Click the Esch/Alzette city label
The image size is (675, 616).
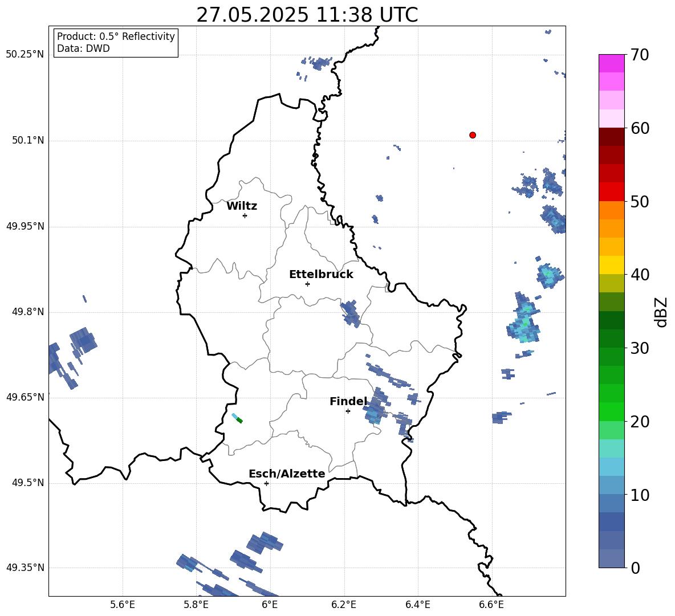[x=287, y=474]
